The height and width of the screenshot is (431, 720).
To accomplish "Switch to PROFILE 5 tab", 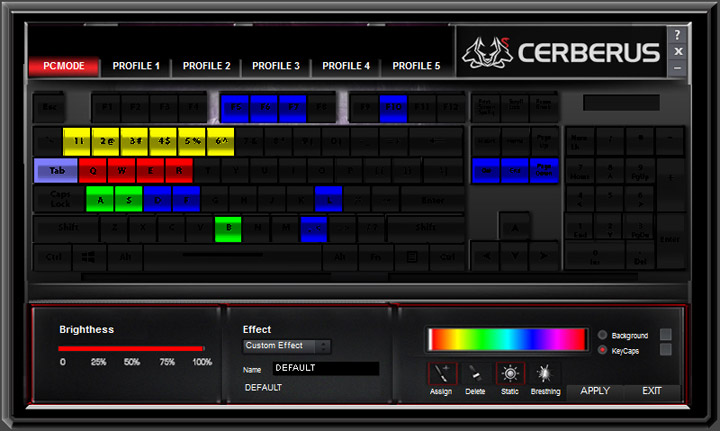I will [x=416, y=66].
